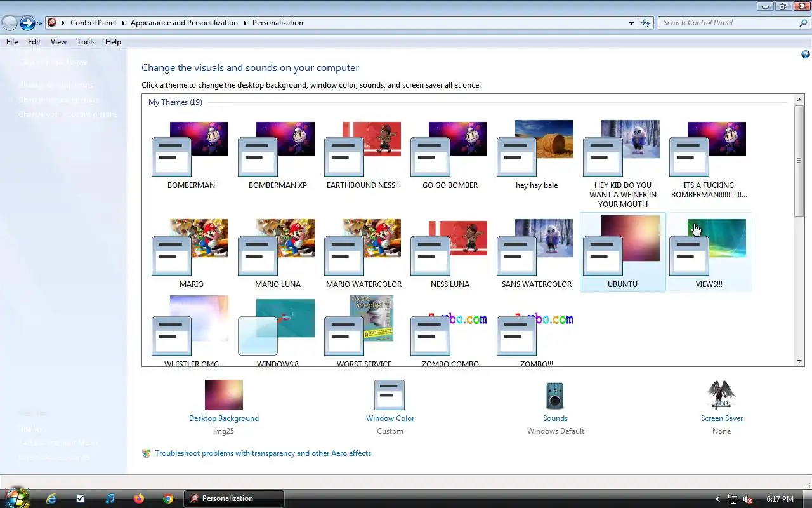Screen dimensions: 812x508
Task: Select the WHISTLER OMG theme
Action: (191, 331)
